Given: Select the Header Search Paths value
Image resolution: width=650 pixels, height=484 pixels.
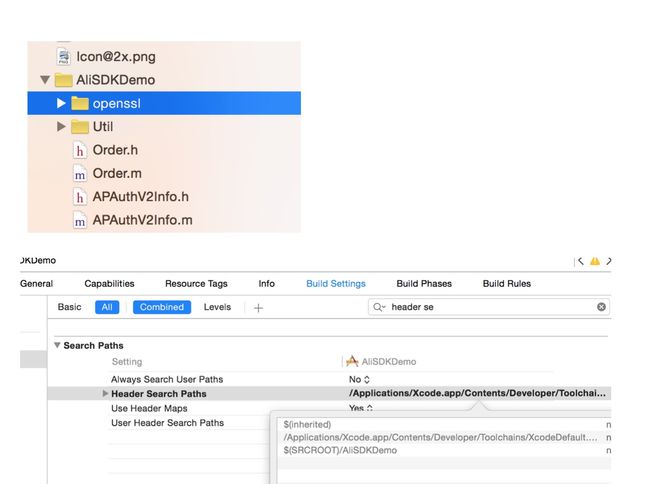Looking at the screenshot, I should click(477, 393).
